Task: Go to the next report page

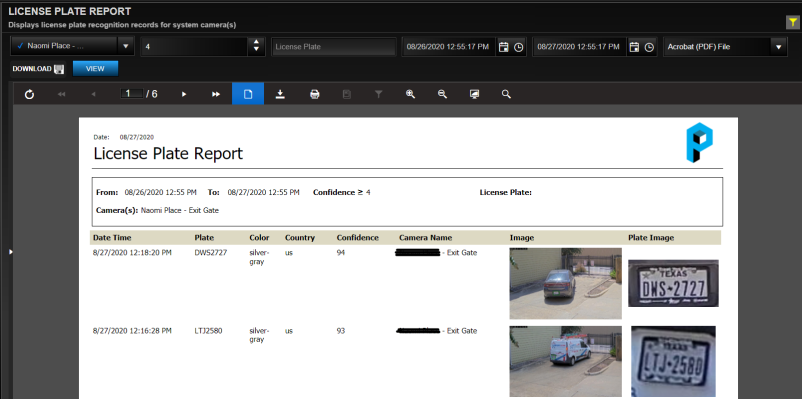Action: pyautogui.click(x=184, y=94)
